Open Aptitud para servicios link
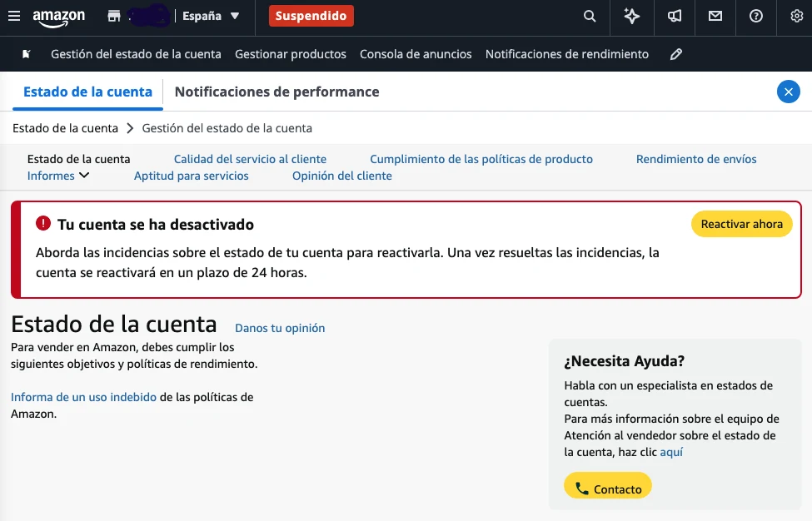812x521 pixels. point(191,176)
